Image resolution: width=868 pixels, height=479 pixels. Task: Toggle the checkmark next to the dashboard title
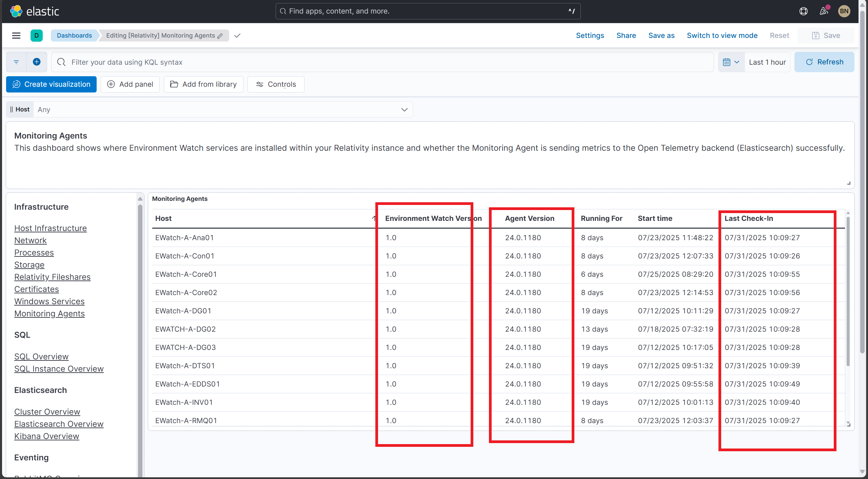click(237, 35)
